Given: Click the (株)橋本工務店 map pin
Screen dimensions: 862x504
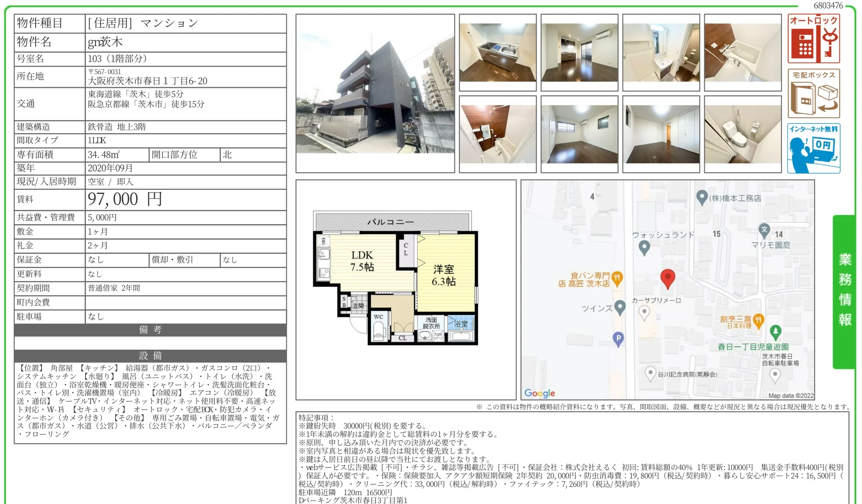Looking at the screenshot, I should (702, 197).
